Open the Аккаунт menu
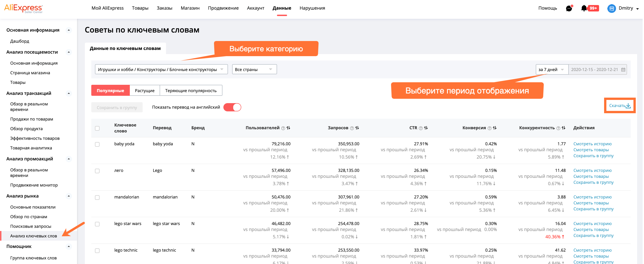The image size is (644, 264). (x=256, y=8)
